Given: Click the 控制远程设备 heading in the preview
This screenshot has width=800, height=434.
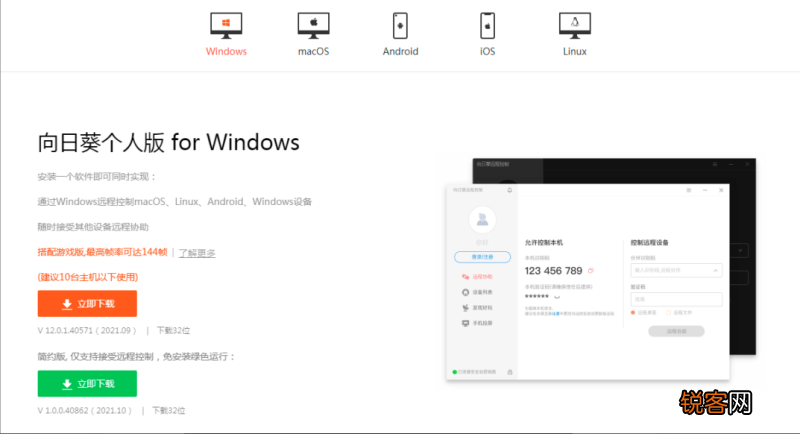Looking at the screenshot, I should coord(649,243).
